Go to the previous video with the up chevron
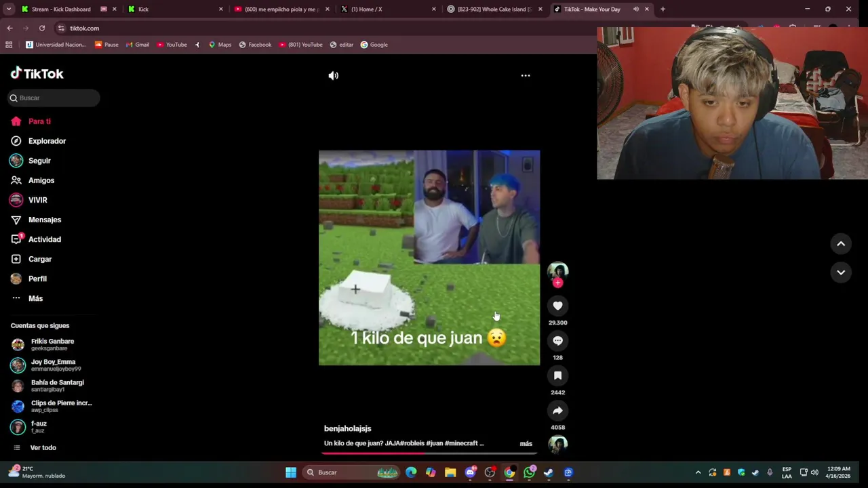868x488 pixels. coord(841,244)
